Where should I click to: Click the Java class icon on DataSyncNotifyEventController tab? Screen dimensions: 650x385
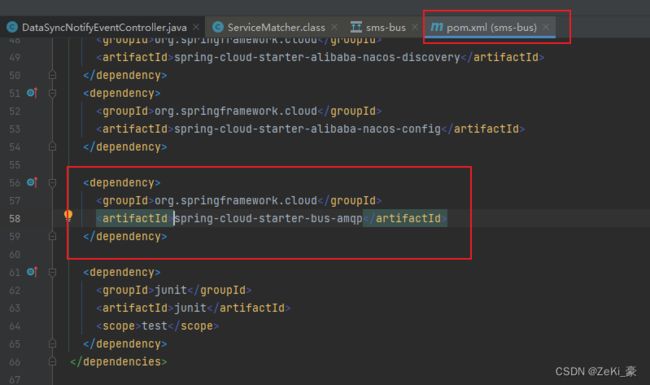tap(12, 27)
